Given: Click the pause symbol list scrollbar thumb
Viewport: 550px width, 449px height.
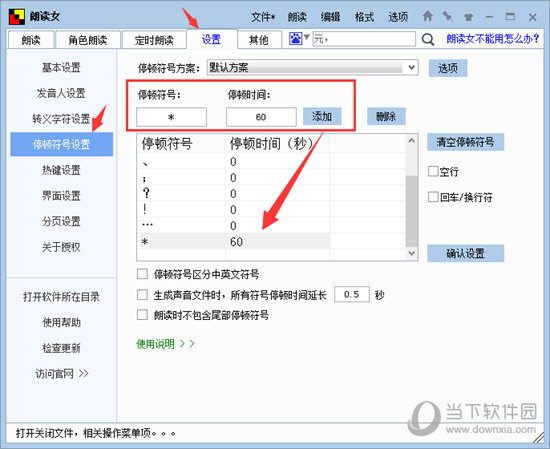Looking at the screenshot, I should 411,211.
